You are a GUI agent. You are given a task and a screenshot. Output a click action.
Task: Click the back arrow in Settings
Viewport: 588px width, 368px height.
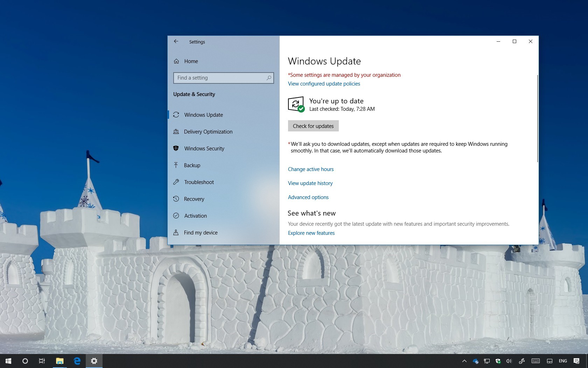[x=176, y=41]
